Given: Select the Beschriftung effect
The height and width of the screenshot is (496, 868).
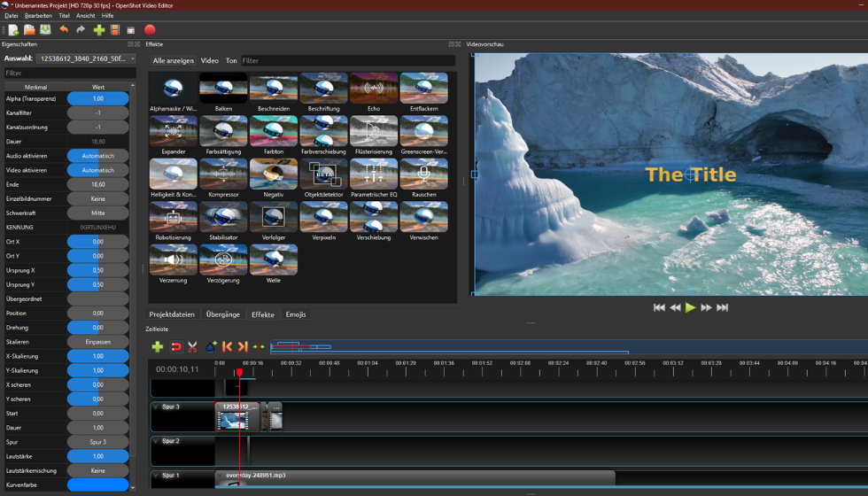Looking at the screenshot, I should point(324,88).
